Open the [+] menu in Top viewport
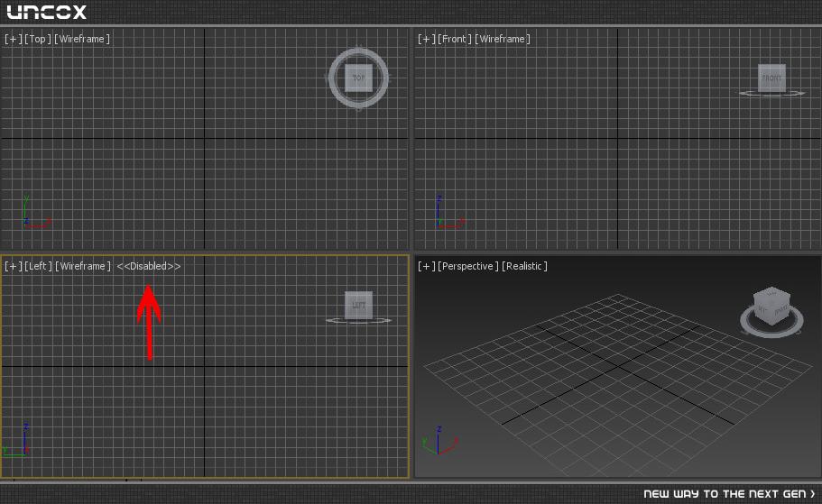The image size is (822, 504). coord(14,39)
